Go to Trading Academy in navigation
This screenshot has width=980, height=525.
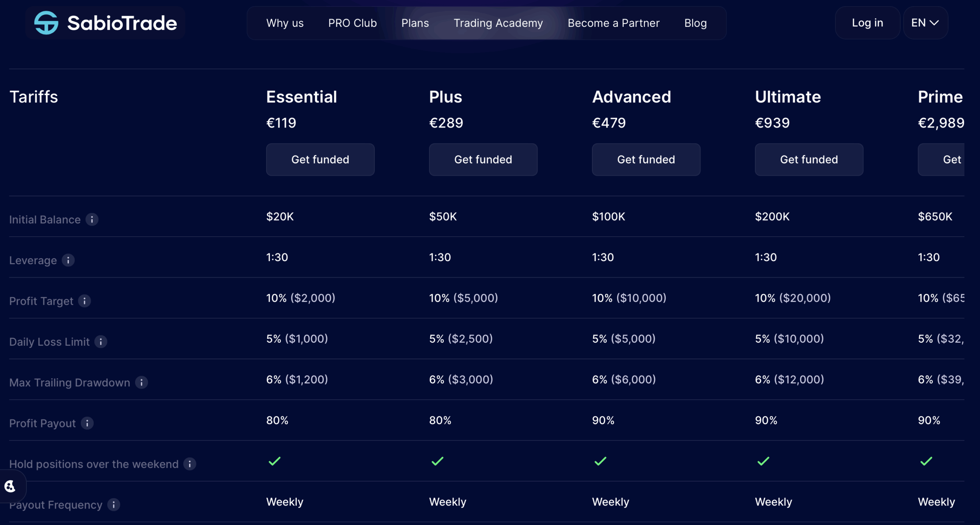coord(498,23)
